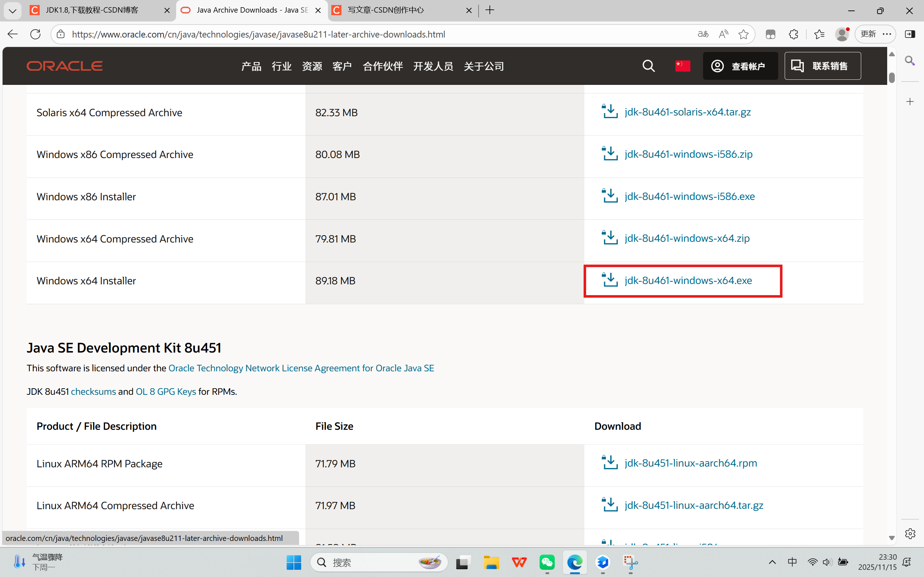
Task: Click the Oracle logo
Action: 64,66
